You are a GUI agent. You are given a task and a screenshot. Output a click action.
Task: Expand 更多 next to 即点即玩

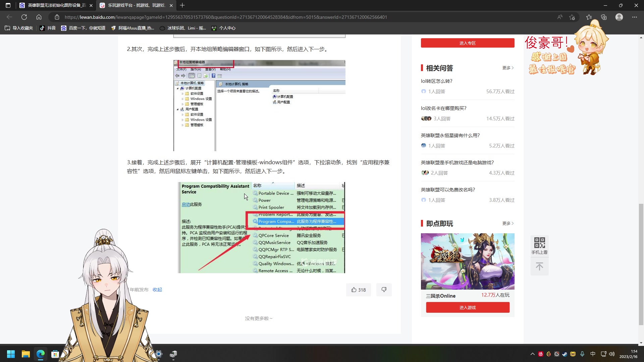tap(508, 224)
